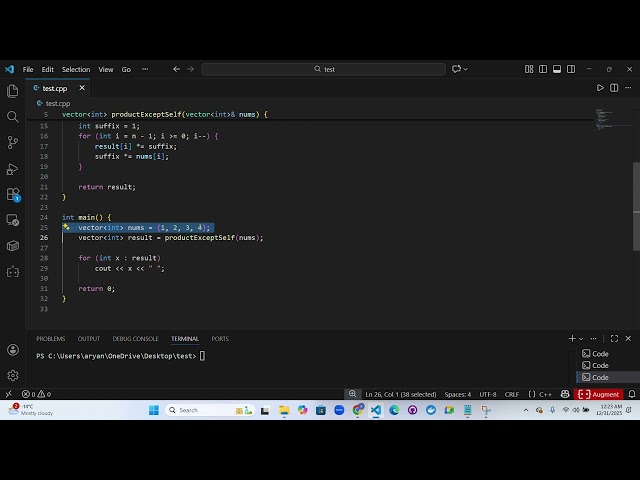Click the Accounts icon in activity bar
This screenshot has width=640, height=480.
13,350
